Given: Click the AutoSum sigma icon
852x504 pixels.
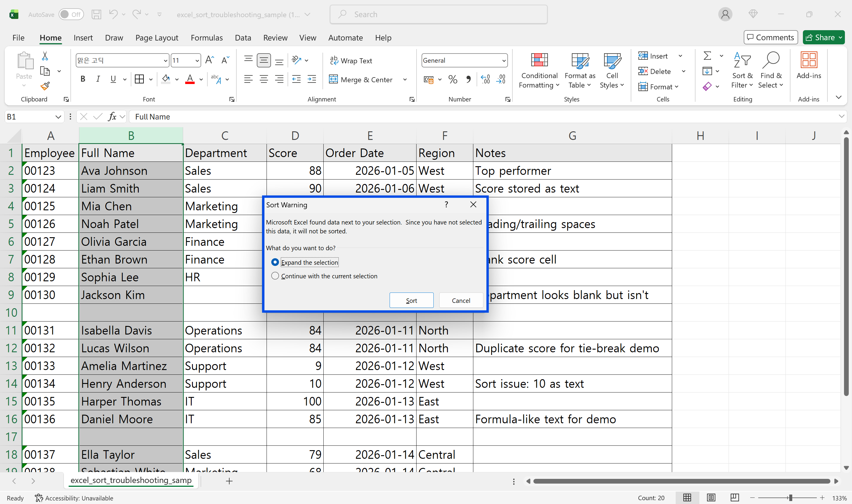Looking at the screenshot, I should click(707, 56).
